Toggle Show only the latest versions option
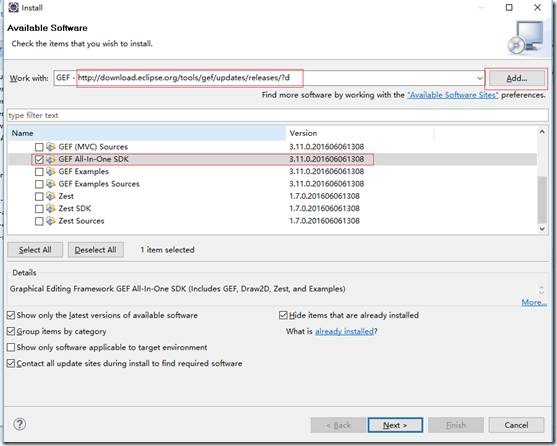Viewport: 557px width, 446px height. tap(11, 315)
